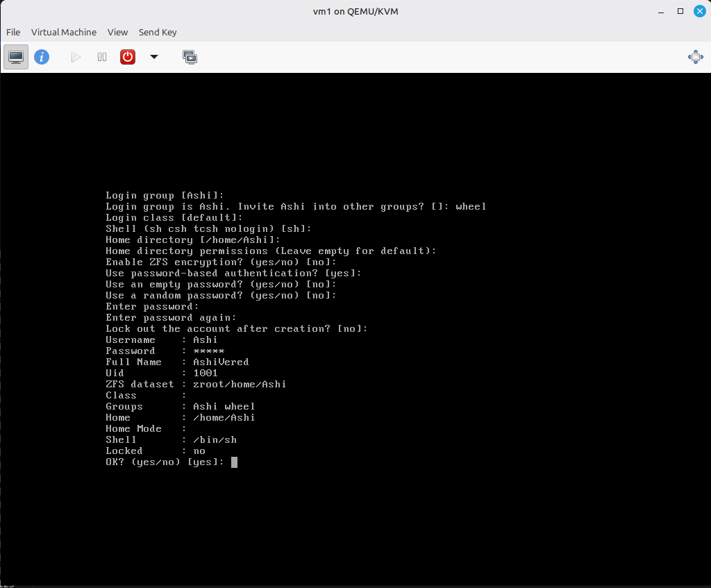Click the vm1 on QEMU/KVM title bar
The height and width of the screenshot is (588, 711).
coord(355,11)
